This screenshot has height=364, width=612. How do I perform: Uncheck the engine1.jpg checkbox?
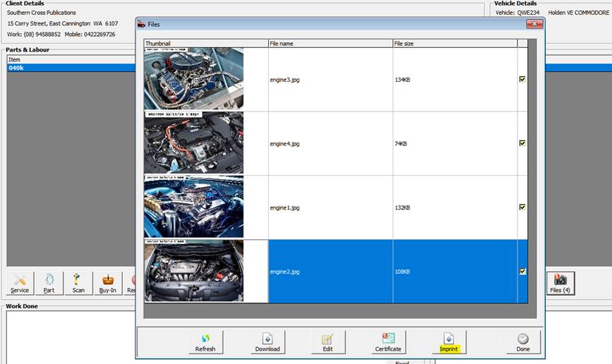click(x=522, y=207)
